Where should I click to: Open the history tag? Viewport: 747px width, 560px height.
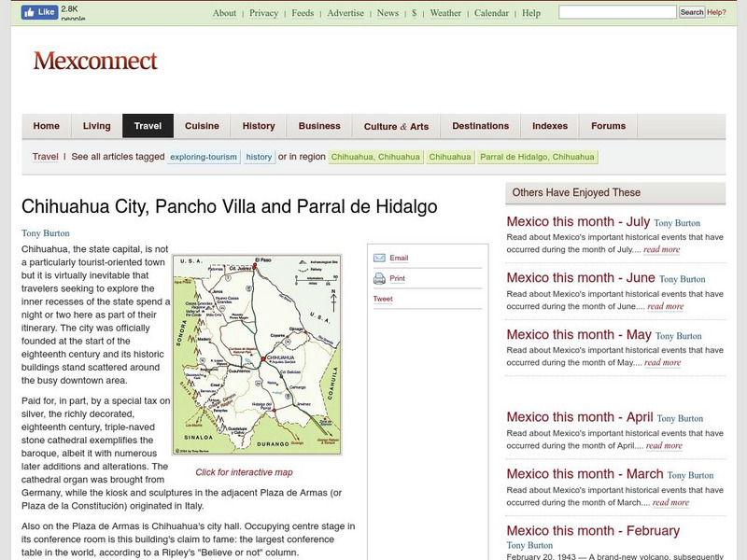(x=254, y=158)
